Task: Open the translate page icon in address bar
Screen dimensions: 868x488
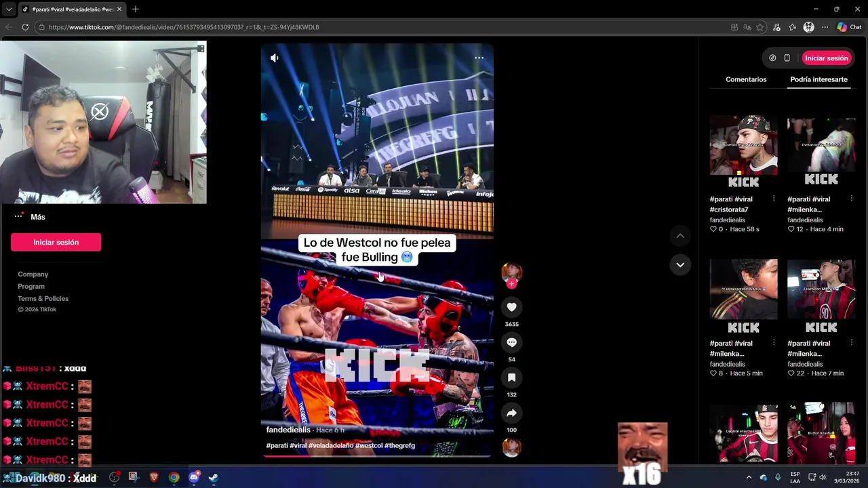Action: click(747, 27)
